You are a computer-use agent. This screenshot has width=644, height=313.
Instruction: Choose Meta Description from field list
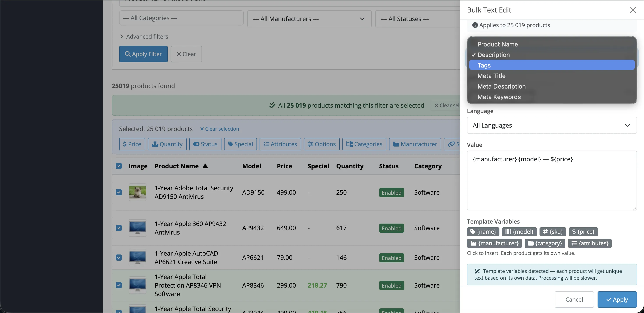pos(552,86)
